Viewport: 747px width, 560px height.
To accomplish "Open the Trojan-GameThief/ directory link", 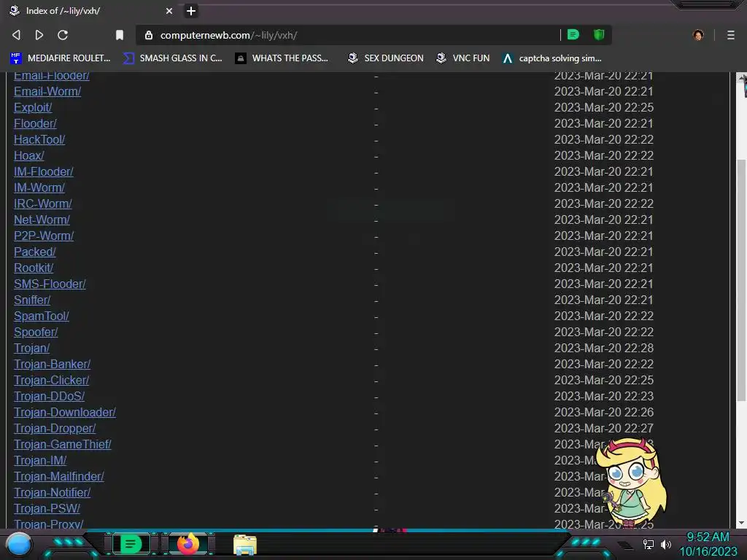I will pos(63,444).
